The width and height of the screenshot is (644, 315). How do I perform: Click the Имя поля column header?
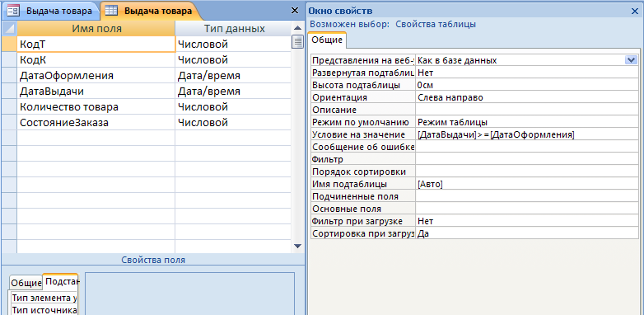tap(96, 28)
